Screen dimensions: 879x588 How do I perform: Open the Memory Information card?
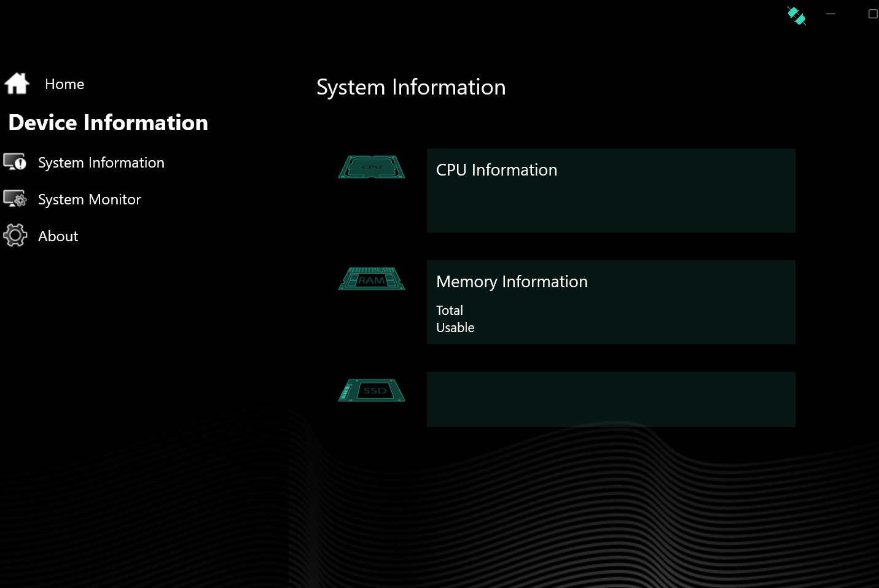(x=611, y=302)
